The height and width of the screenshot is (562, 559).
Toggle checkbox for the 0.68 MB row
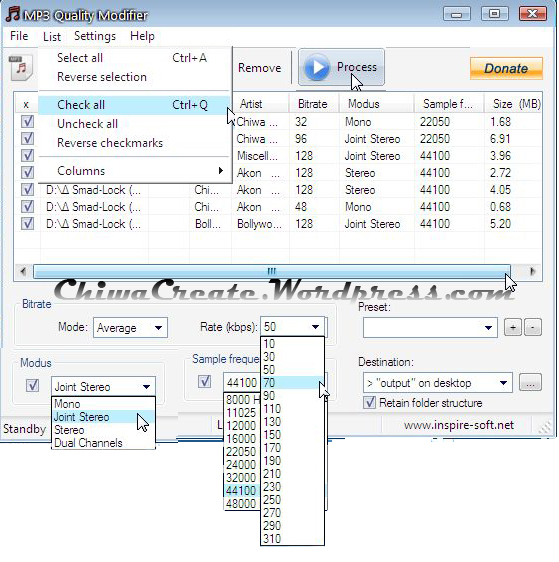[27, 206]
